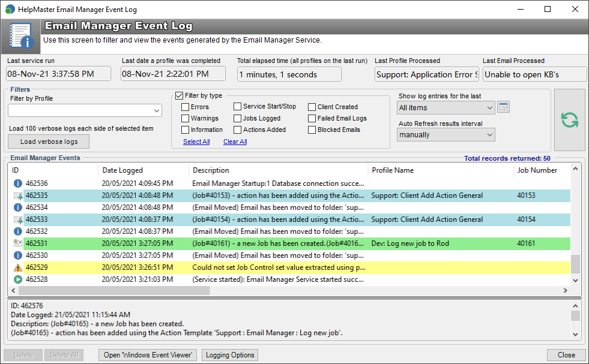Screen dimensions: 589x364
Task: Select 'Email Manager Startup:1' description cell
Action: point(279,183)
